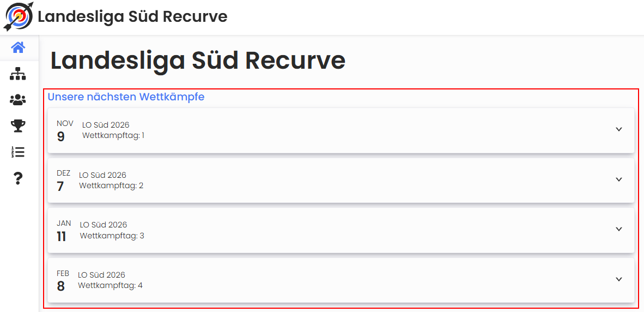The height and width of the screenshot is (312, 644).
Task: Select the NOV 9 competition entry
Action: click(327, 130)
